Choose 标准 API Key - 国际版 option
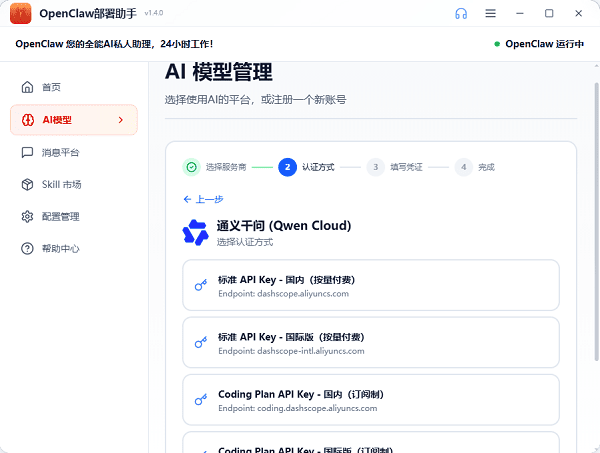 [x=371, y=342]
